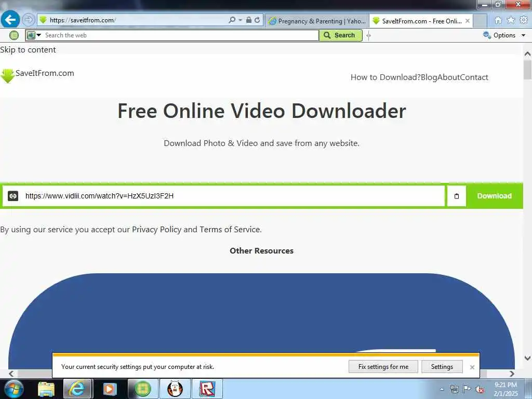Open the address bar autocomplete dropdown arrow
Screen dimensions: 532x399
(x=240, y=20)
